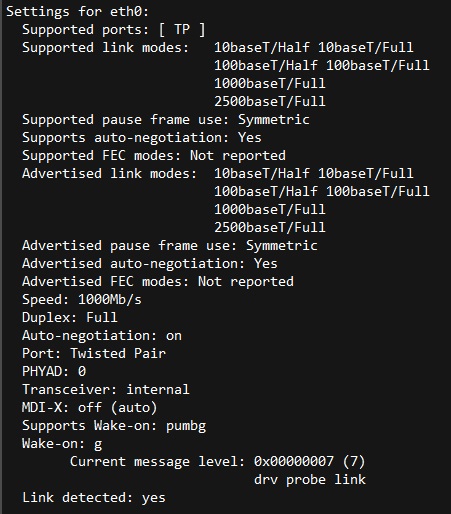Screen dimensions: 451x514
Task: Click the 'Advertised link modes:' label
Action: [110, 174]
